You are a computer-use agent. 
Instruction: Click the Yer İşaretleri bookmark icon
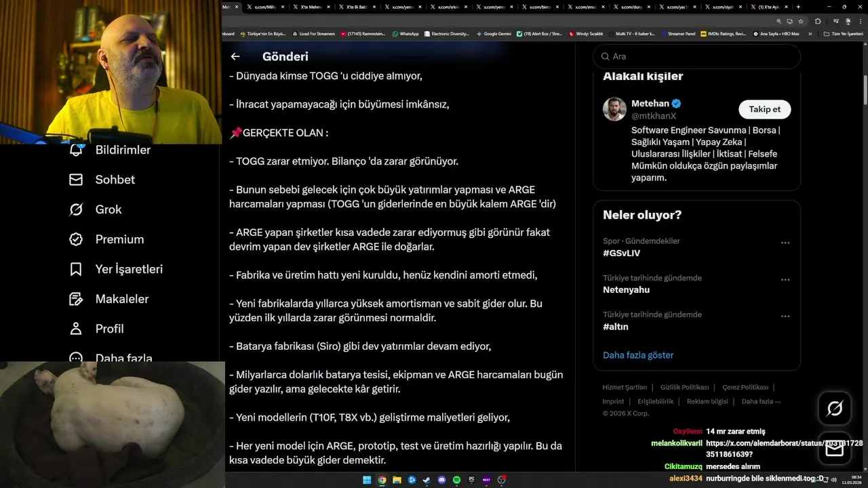[x=76, y=269]
